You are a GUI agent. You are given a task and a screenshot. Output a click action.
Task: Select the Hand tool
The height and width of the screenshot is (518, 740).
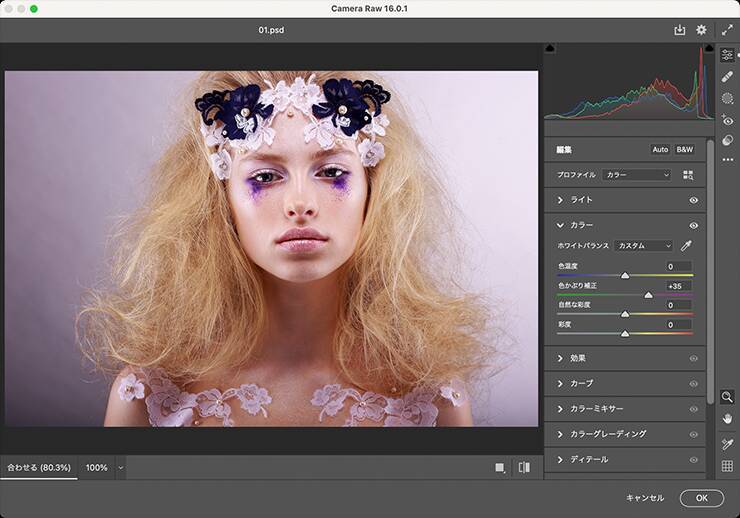pos(727,418)
